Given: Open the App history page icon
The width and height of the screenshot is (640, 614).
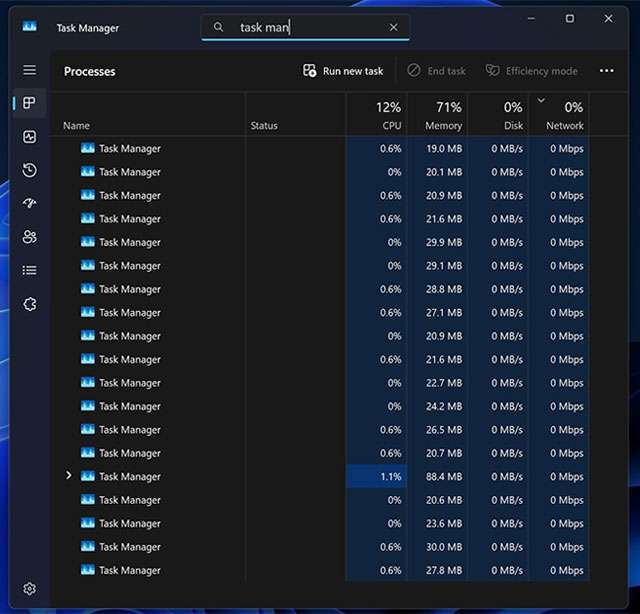Looking at the screenshot, I should point(29,170).
